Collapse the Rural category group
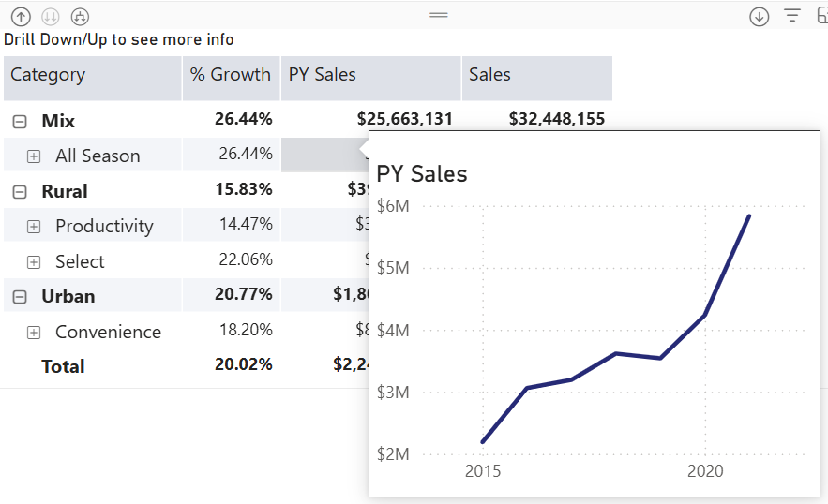The width and height of the screenshot is (828, 504). (x=20, y=191)
